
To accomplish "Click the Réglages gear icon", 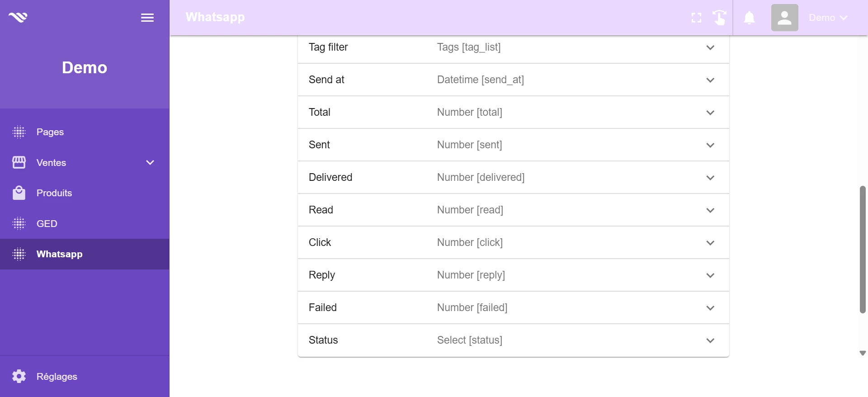I will point(19,376).
